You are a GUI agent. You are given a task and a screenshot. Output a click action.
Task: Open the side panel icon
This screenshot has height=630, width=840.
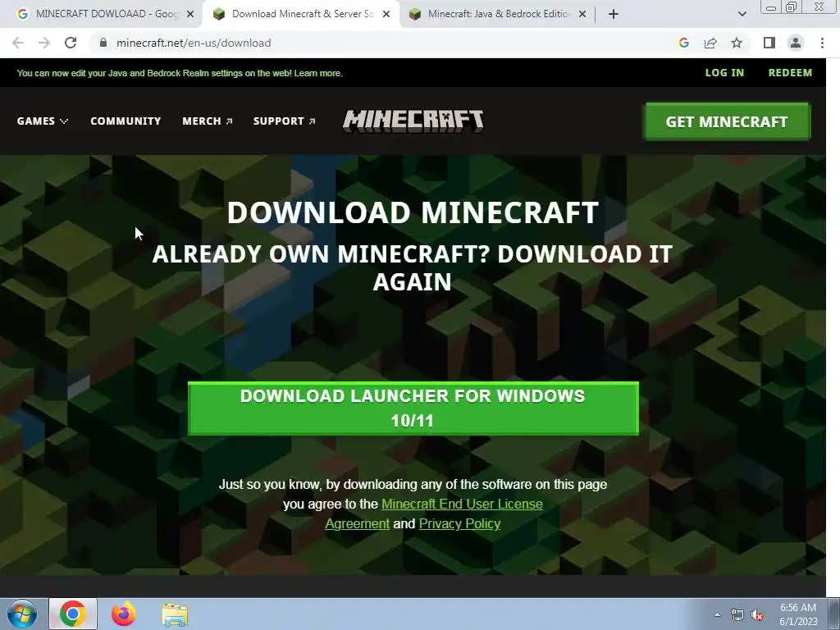[769, 43]
